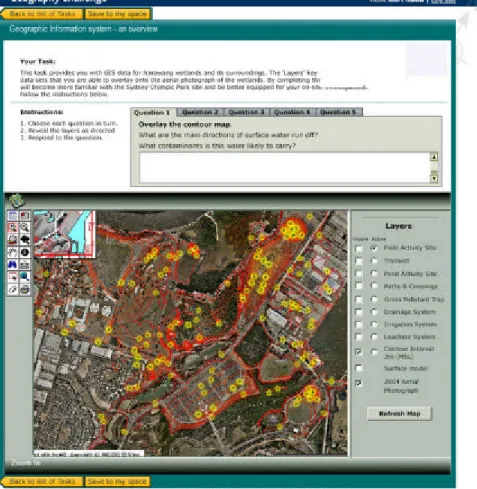
Task: Show the Irrigation System layer
Action: pyautogui.click(x=359, y=324)
